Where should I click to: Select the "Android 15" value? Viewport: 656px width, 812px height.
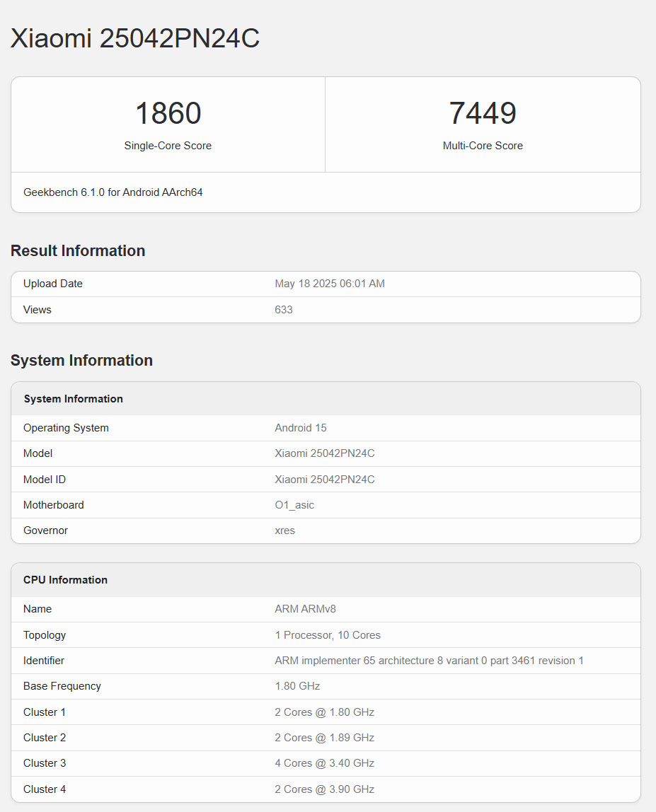click(301, 428)
